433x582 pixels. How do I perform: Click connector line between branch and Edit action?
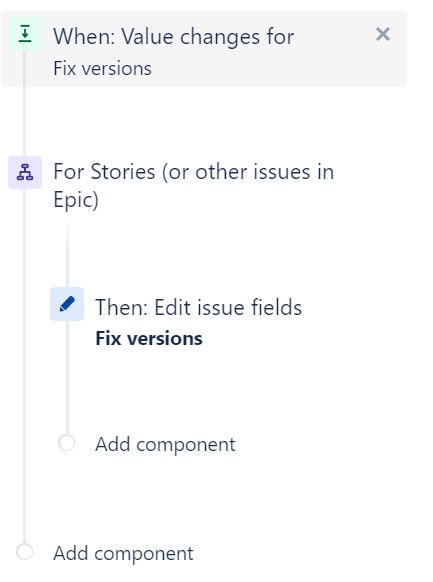coord(67,254)
